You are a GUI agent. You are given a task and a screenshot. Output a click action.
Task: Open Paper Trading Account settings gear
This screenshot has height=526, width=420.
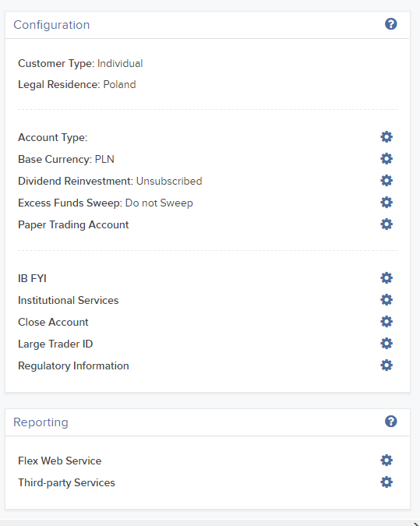tap(386, 224)
